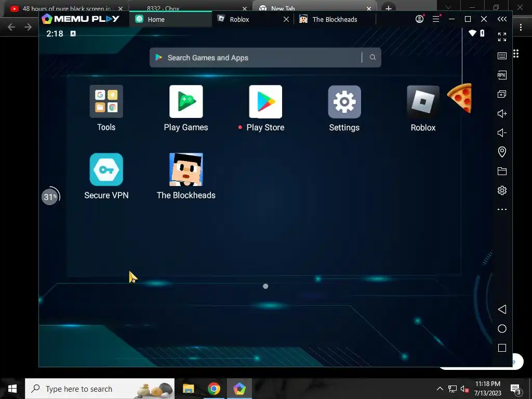The height and width of the screenshot is (399, 532).
Task: Open the Secure VPN app
Action: (x=106, y=169)
